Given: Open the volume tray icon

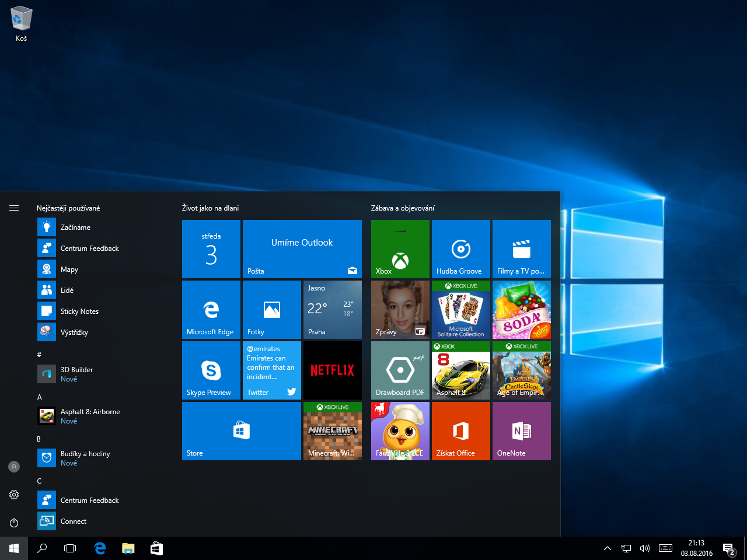Looking at the screenshot, I should coord(645,548).
